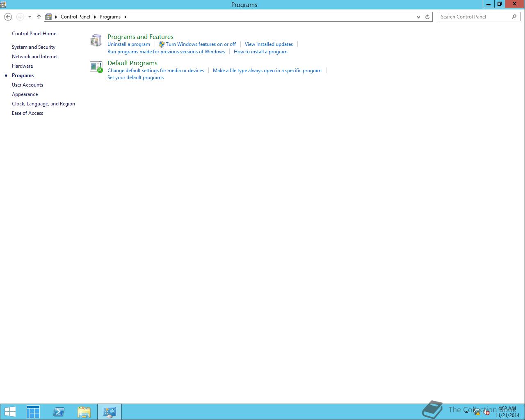Expand Programs breadcrumb arrow

(x=125, y=17)
